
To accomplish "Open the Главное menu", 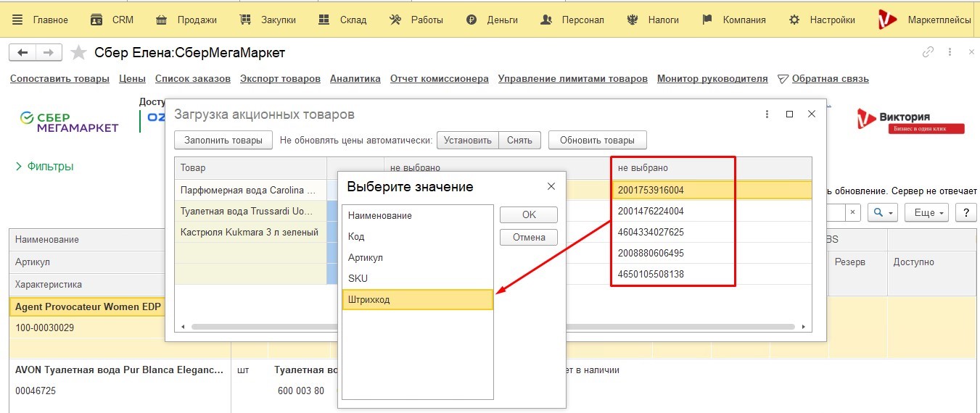I will tap(41, 20).
